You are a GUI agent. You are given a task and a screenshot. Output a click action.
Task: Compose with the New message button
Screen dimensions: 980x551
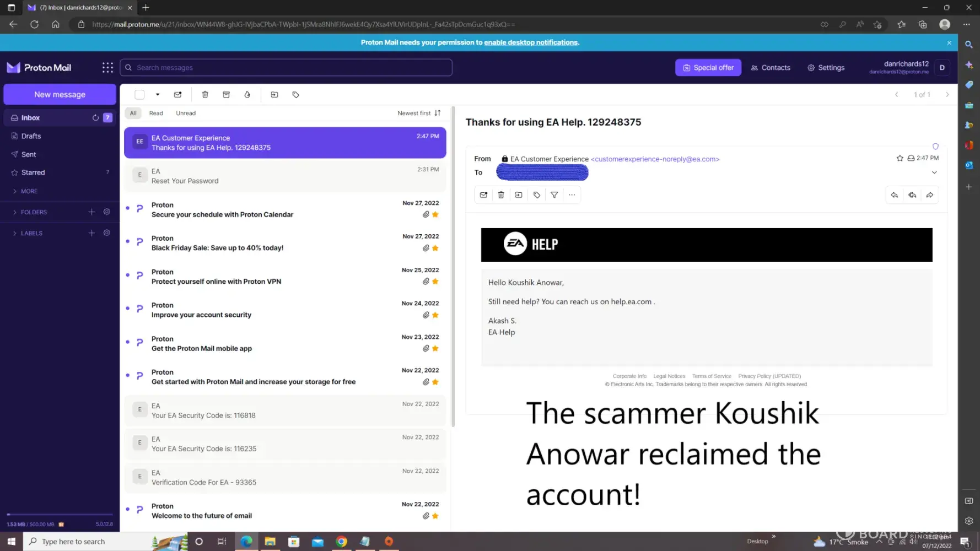pyautogui.click(x=60, y=94)
